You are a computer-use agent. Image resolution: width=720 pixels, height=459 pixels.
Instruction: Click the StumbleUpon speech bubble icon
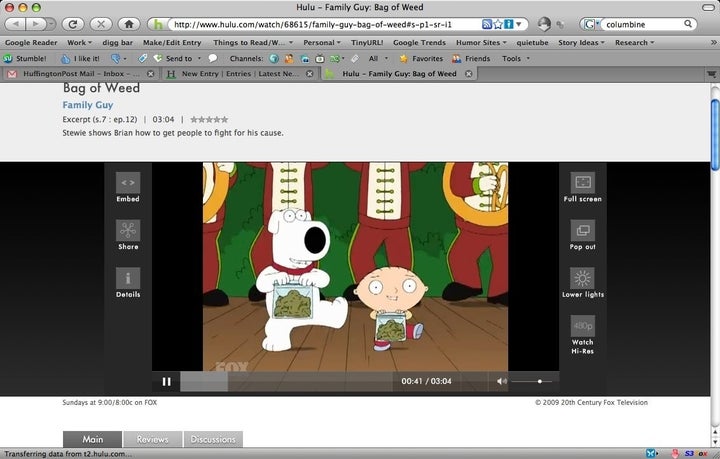pos(213,58)
